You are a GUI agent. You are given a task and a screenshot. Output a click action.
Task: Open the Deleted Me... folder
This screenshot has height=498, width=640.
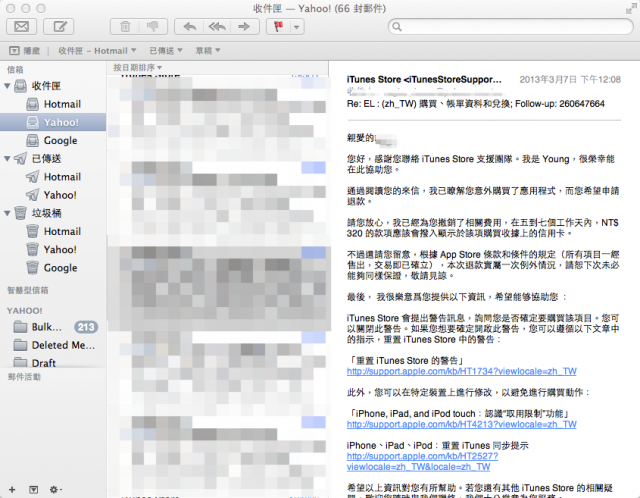click(x=53, y=345)
